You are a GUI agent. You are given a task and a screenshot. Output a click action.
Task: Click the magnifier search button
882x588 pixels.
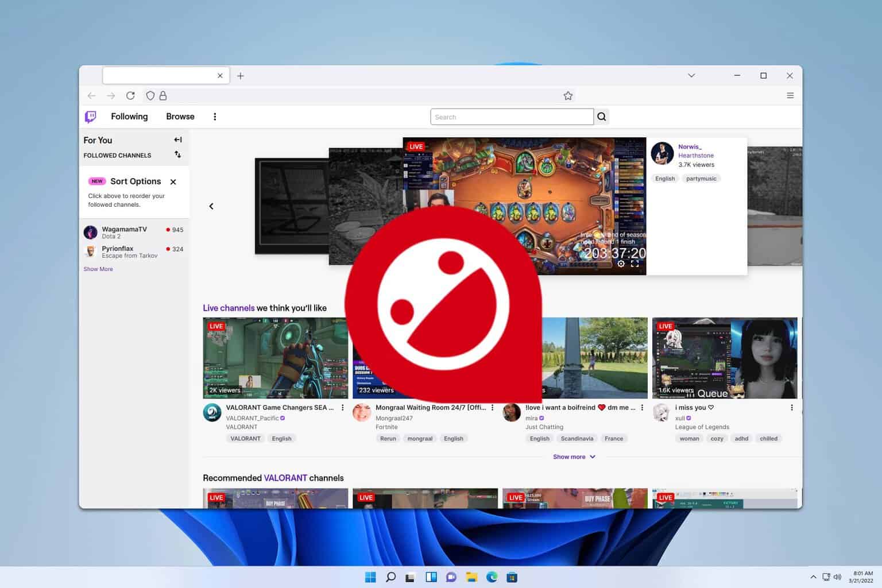pos(601,117)
